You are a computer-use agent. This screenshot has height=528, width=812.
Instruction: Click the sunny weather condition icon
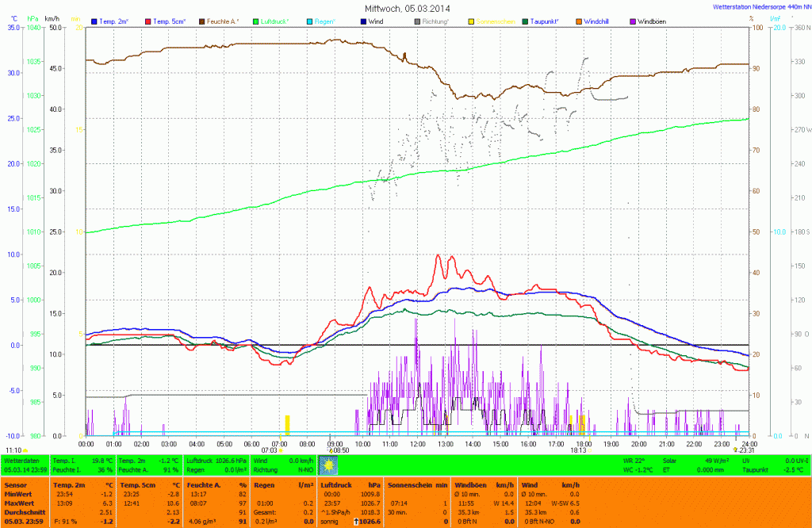pos(327,462)
